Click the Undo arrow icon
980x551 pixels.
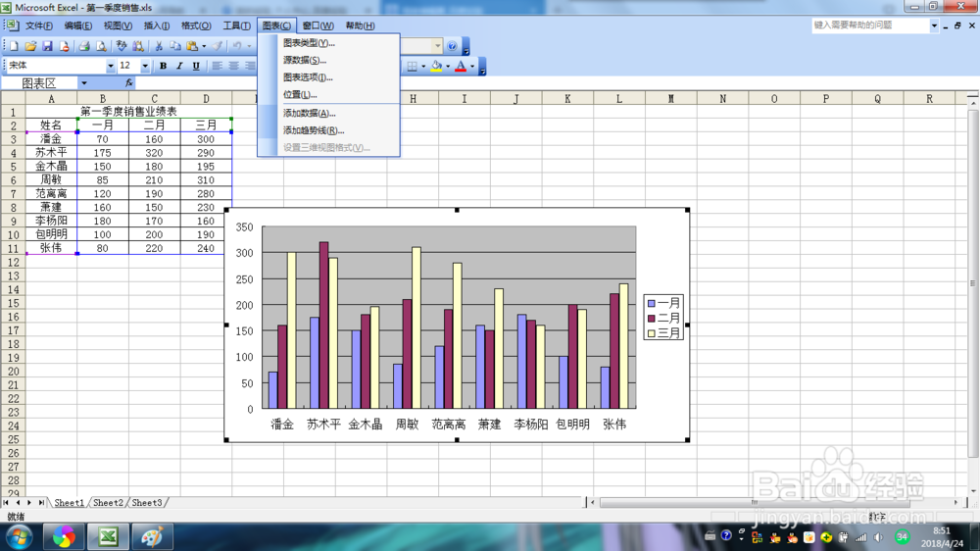pyautogui.click(x=237, y=46)
